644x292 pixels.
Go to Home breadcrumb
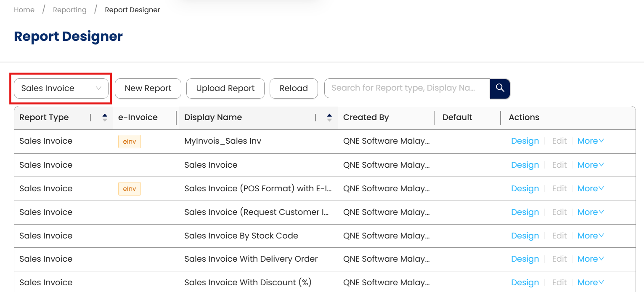[x=24, y=10]
